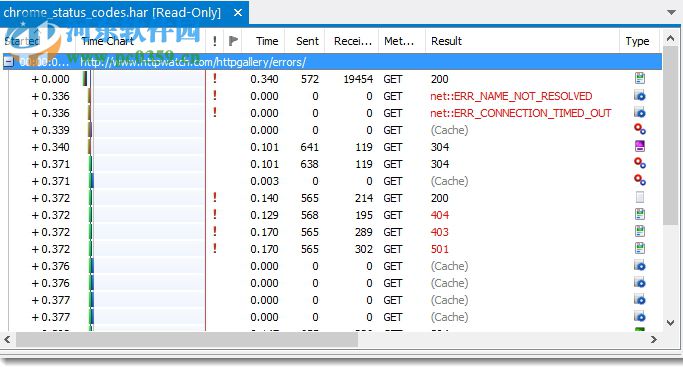This screenshot has height=367, width=683.
Task: Sort by the Type column header
Action: click(x=639, y=41)
